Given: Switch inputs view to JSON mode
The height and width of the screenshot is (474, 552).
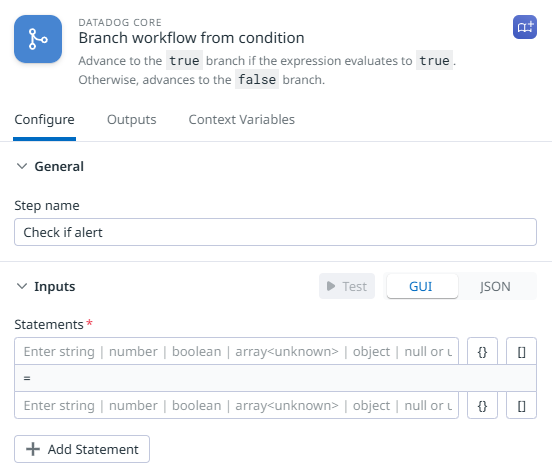Looking at the screenshot, I should [495, 286].
